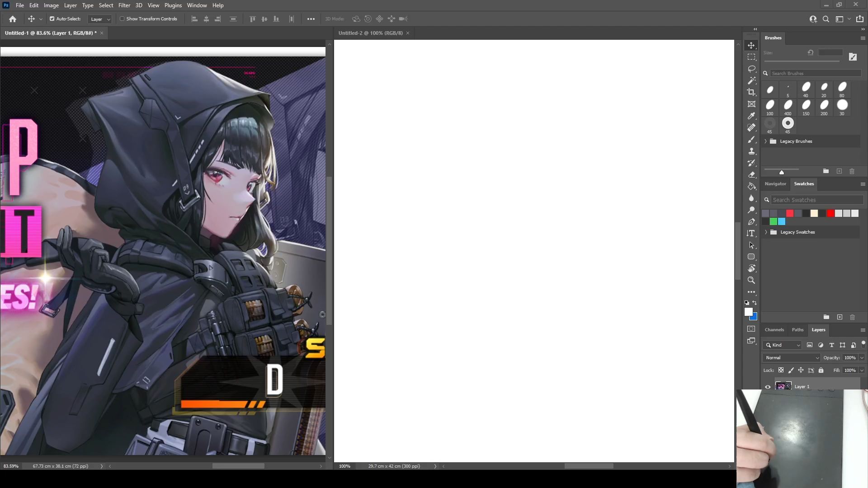This screenshot has width=868, height=488.
Task: Open the Fill slider dropdown arrow
Action: tap(862, 371)
